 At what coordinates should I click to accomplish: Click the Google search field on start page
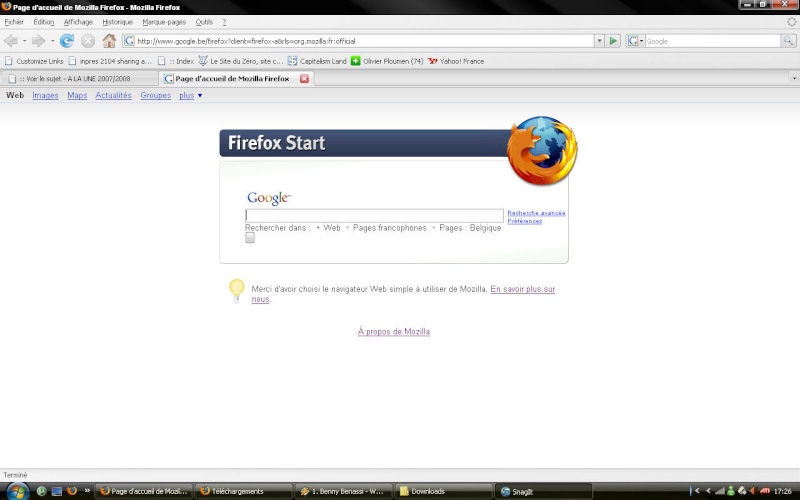click(x=374, y=215)
